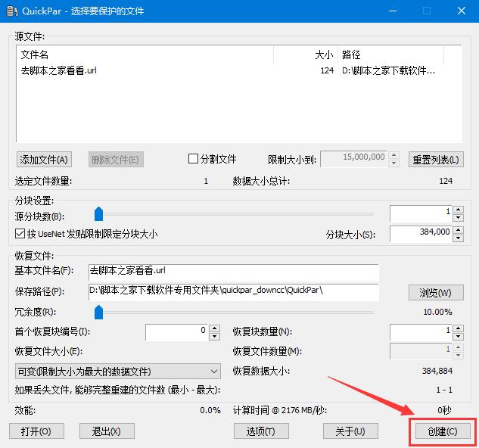Click the QuickPar title bar app icon
The image size is (479, 448).
point(11,11)
